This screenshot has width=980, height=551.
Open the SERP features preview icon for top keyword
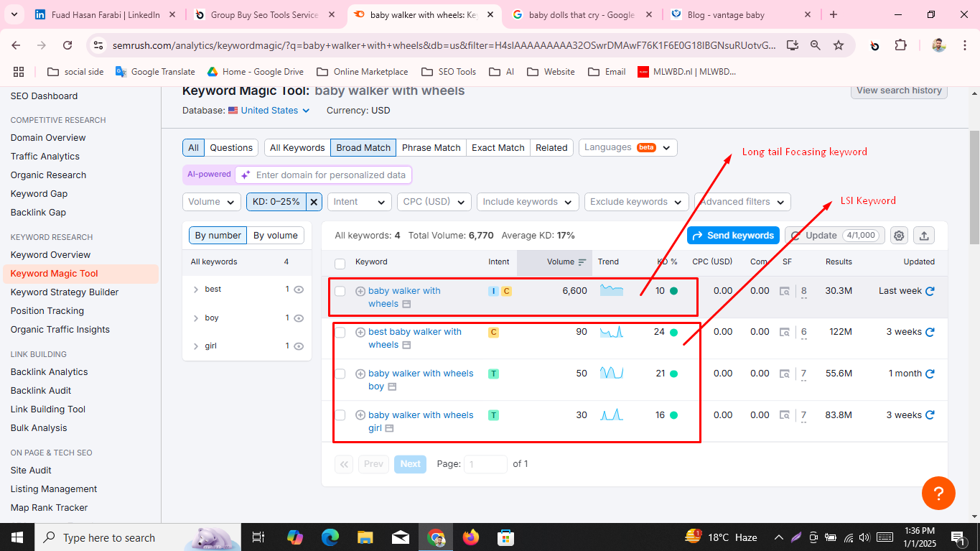pyautogui.click(x=406, y=304)
